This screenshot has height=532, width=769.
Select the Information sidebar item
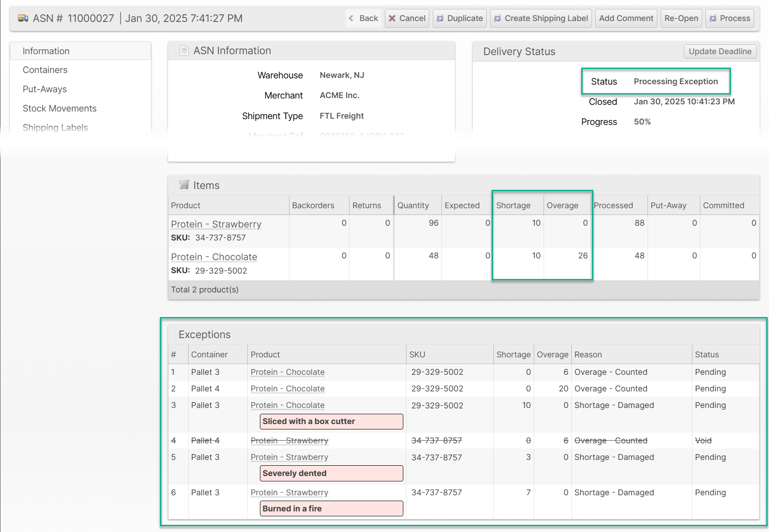(x=46, y=51)
